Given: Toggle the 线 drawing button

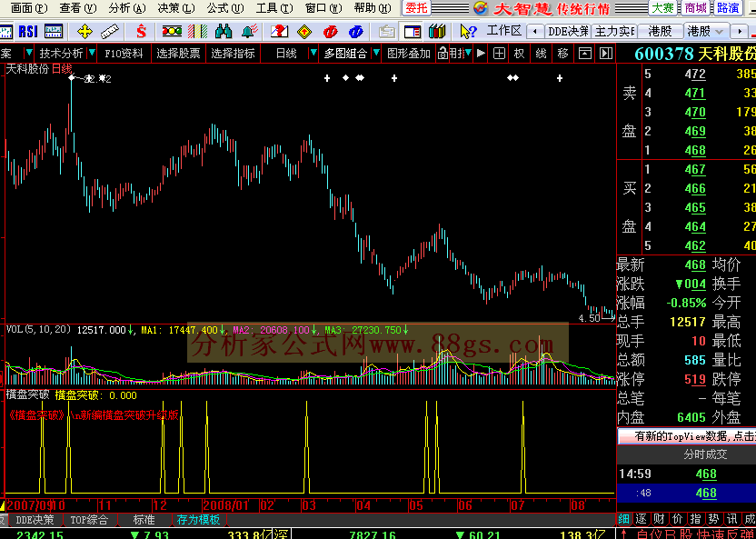Looking at the screenshot, I should pos(541,53).
